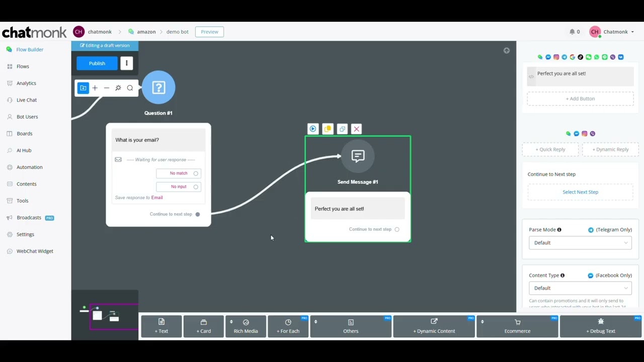The image size is (644, 362).
Task: Click chatmonk workspace breadcrumb
Action: coord(100,32)
